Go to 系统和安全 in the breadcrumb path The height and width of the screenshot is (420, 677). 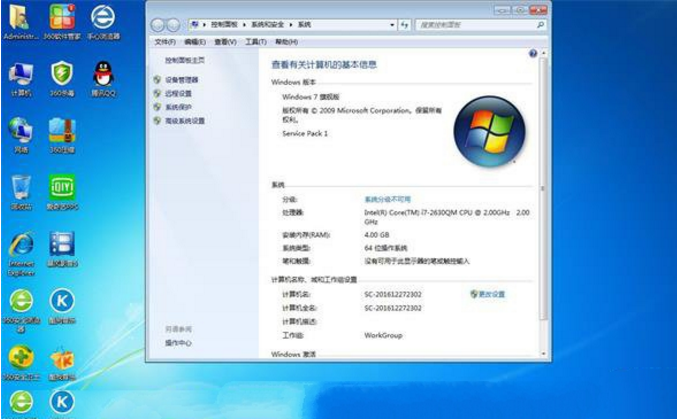click(x=268, y=25)
